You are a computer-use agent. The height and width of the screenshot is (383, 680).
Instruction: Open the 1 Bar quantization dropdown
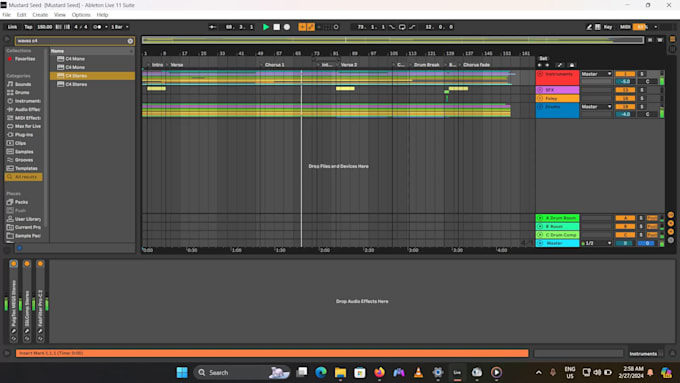click(x=120, y=27)
